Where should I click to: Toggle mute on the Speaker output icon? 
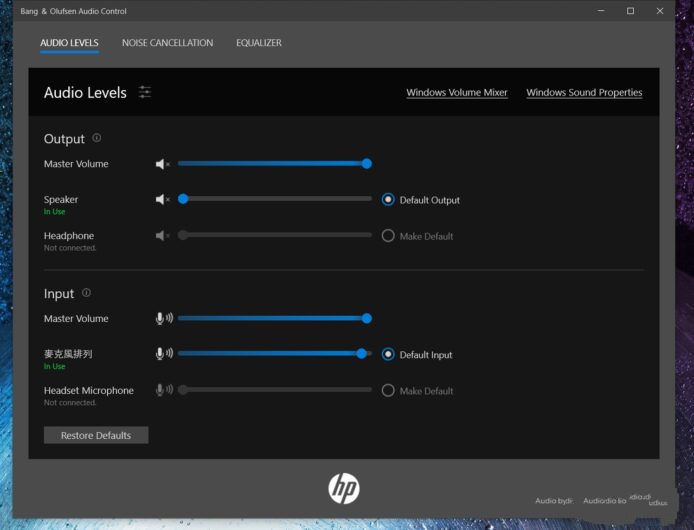(x=162, y=200)
